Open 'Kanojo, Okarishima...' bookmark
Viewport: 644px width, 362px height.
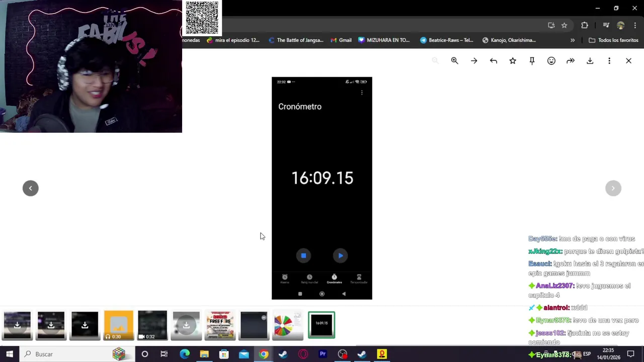coord(509,40)
